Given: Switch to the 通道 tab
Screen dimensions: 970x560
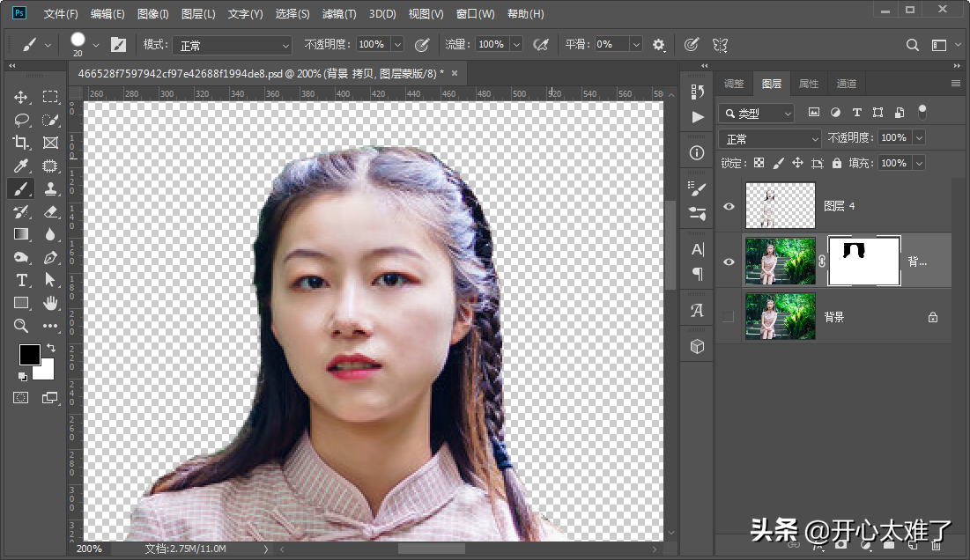Looking at the screenshot, I should coord(846,84).
